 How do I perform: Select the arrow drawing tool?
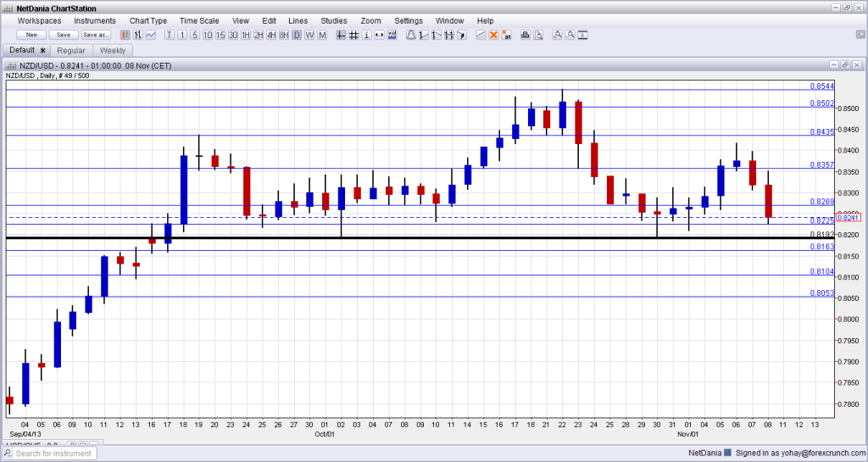(x=462, y=35)
